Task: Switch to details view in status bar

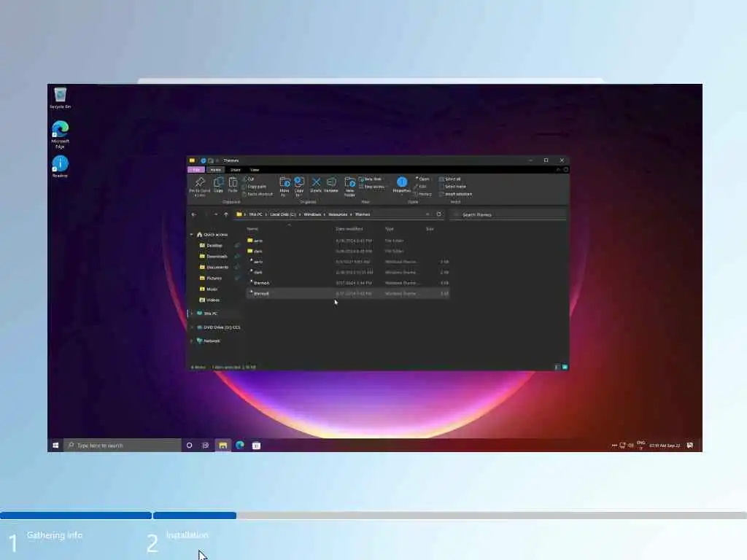Action: (557, 367)
